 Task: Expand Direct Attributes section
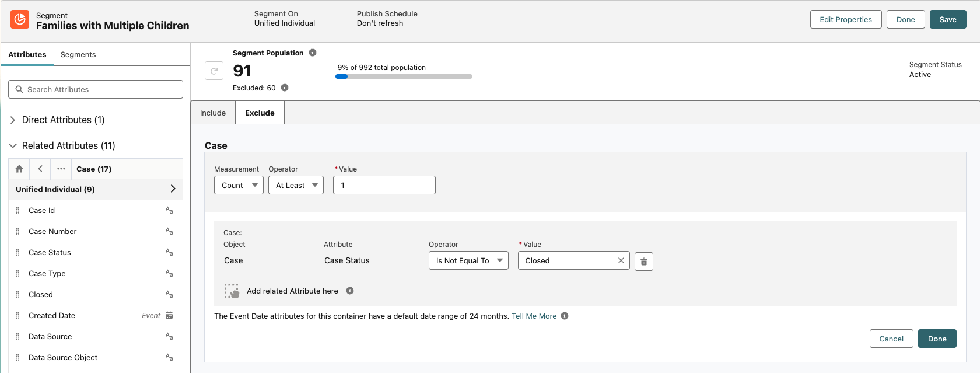13,120
